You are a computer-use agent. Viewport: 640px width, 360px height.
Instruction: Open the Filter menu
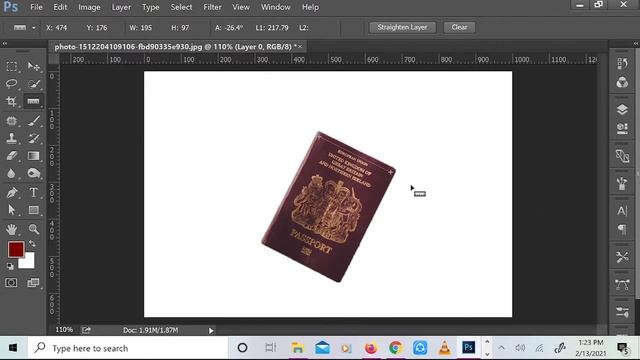coord(212,7)
